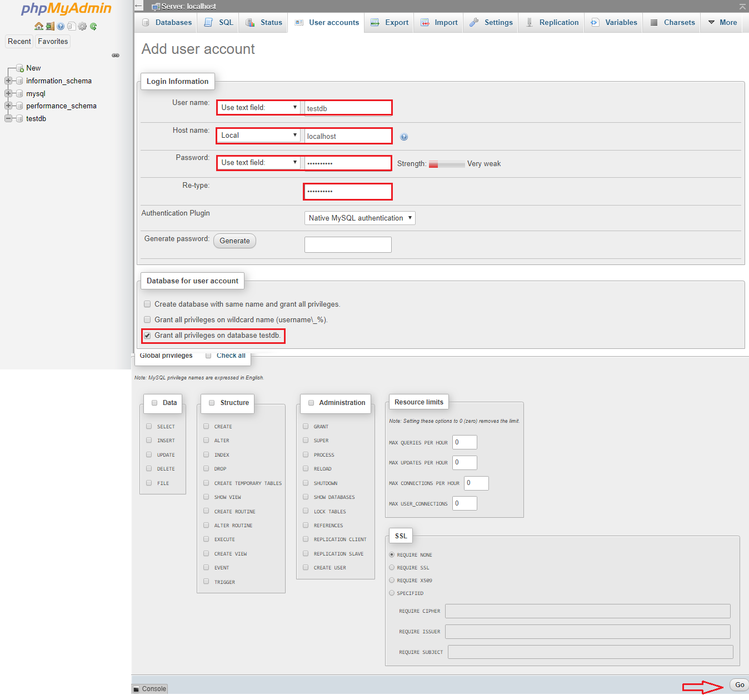
Task: Switch to the Databases tab
Action: (x=167, y=23)
